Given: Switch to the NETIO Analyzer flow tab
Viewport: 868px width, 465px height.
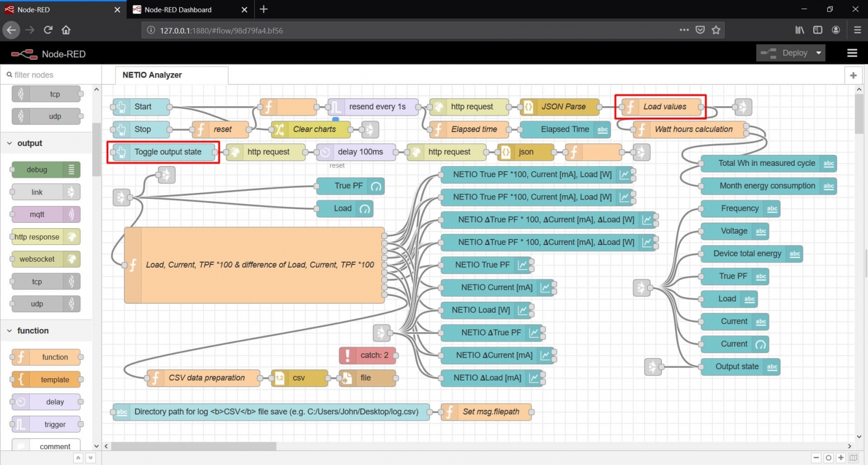Looking at the screenshot, I should (x=171, y=75).
